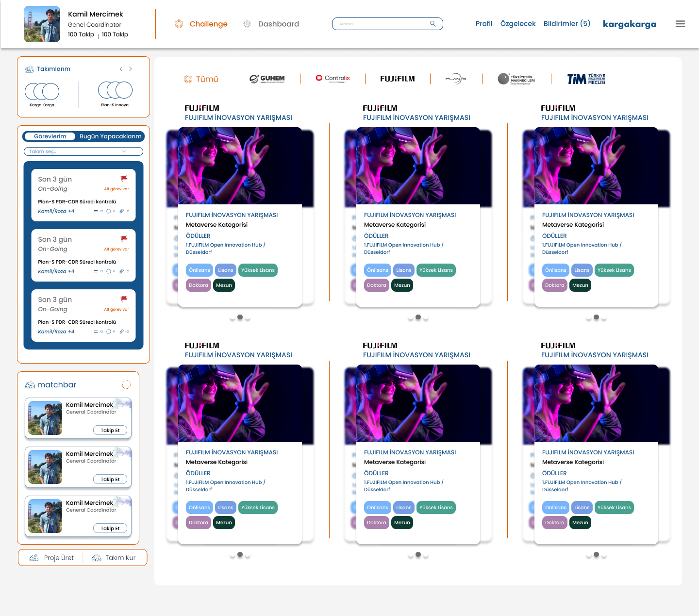Viewport: 699px width, 616px height.
Task: Open the first matchbar profile thumbnail
Action: coord(45,417)
